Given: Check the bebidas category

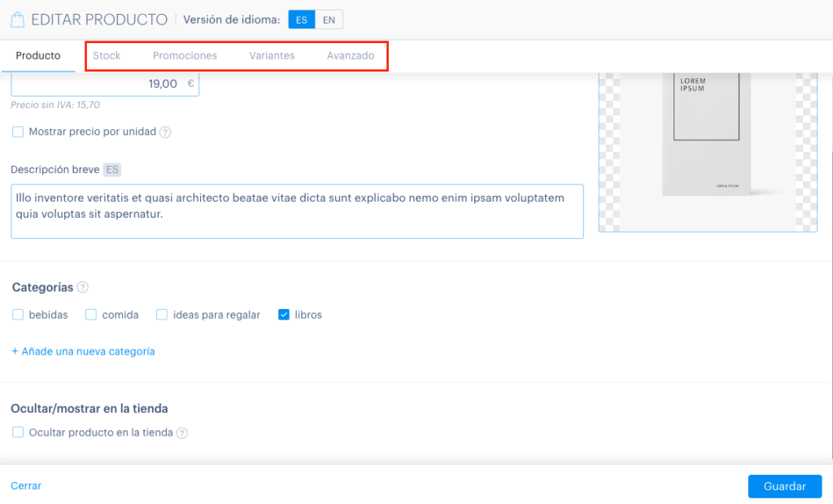Looking at the screenshot, I should (18, 315).
